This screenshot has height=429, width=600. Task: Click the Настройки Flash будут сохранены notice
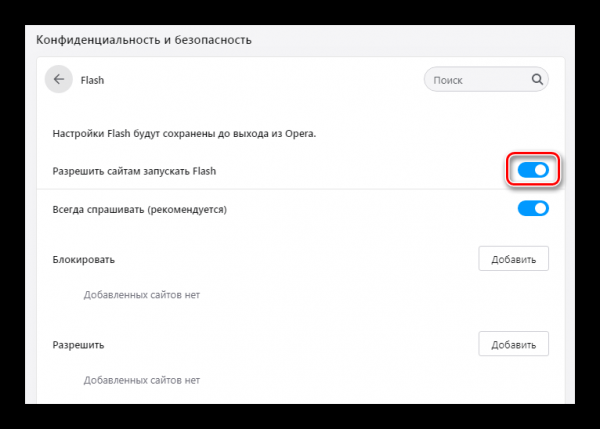tap(184, 134)
